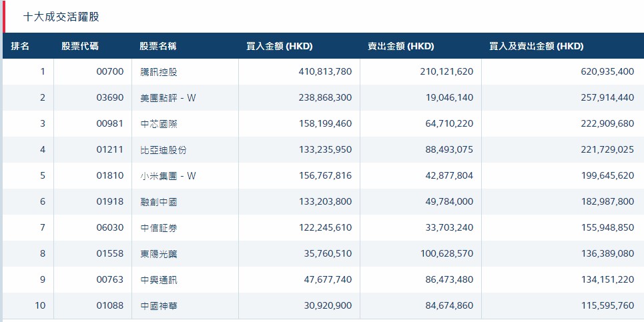Click rank number 10
This screenshot has height=322, width=644.
(x=40, y=306)
